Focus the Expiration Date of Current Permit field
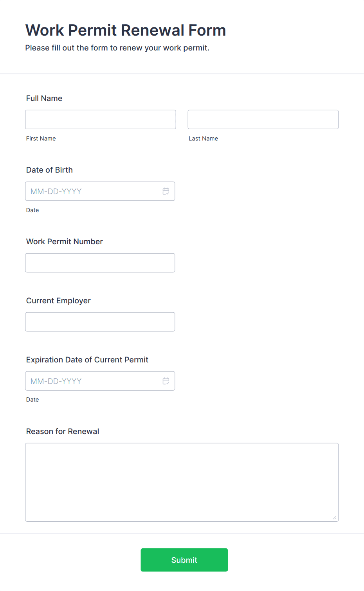This screenshot has width=364, height=591. pyautogui.click(x=100, y=381)
